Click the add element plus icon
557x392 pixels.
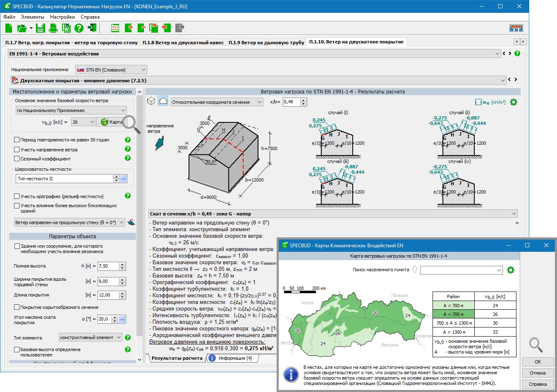point(129,28)
